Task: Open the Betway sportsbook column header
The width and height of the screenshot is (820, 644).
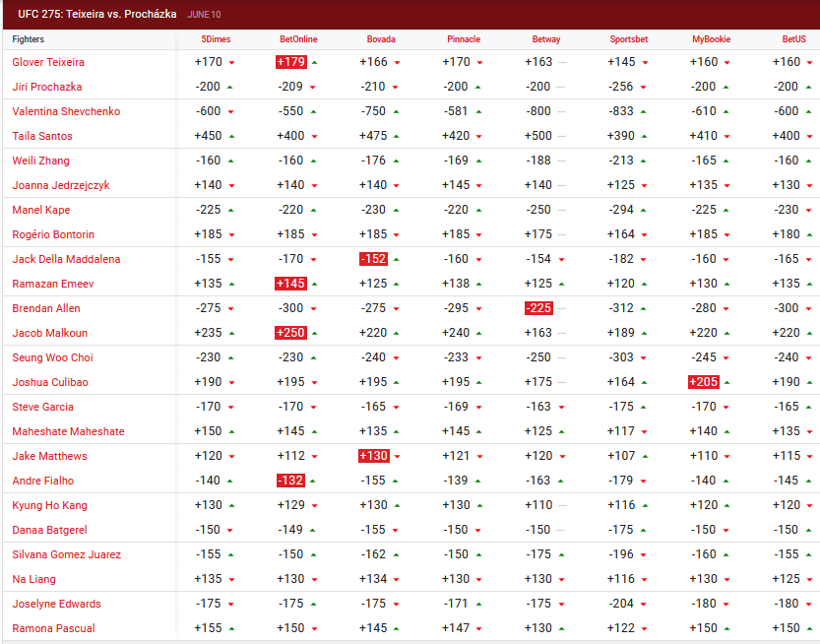Action: point(546,39)
